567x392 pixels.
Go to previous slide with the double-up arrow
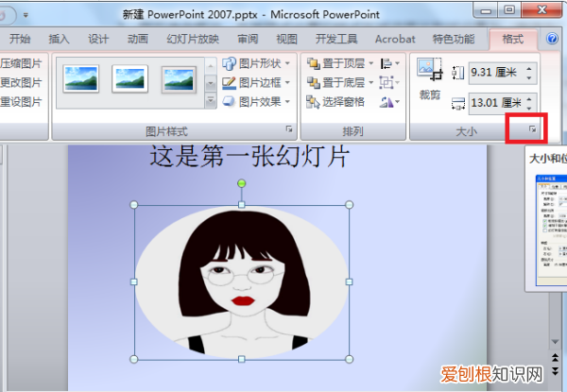(555, 358)
